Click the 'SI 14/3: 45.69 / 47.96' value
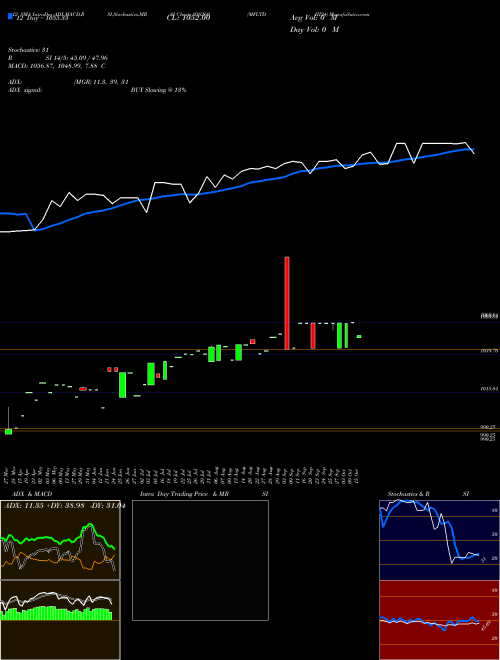The height and width of the screenshot is (660, 500). (x=77, y=58)
